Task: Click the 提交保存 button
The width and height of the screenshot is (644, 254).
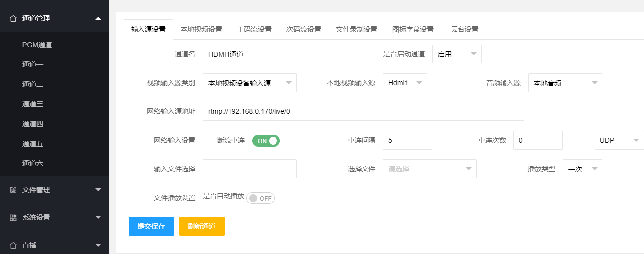Action: point(151,226)
